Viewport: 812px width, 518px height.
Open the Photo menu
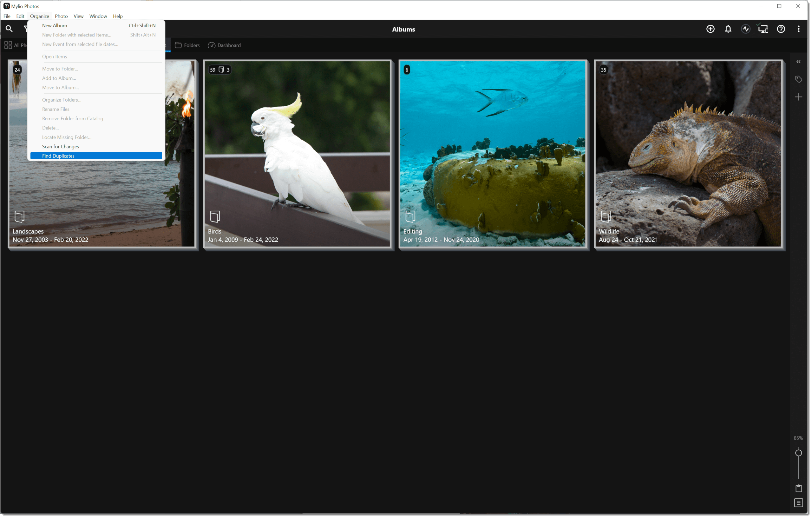pyautogui.click(x=61, y=16)
